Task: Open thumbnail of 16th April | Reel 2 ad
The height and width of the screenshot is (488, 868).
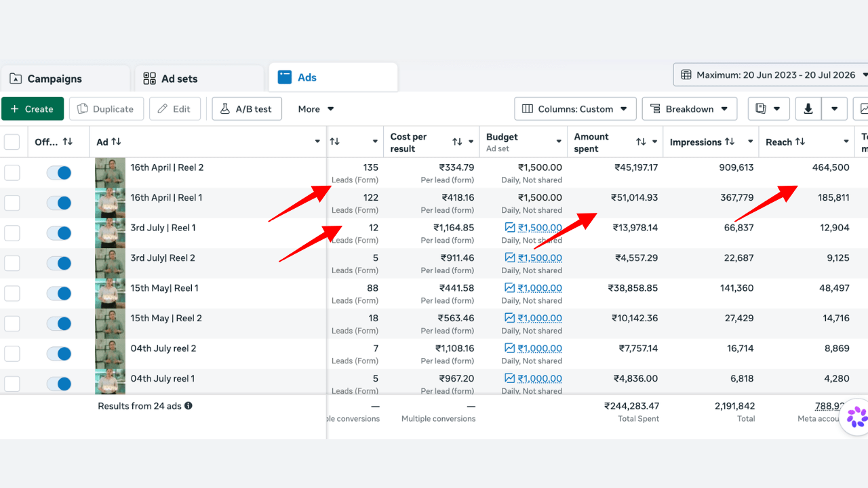Action: pos(110,173)
